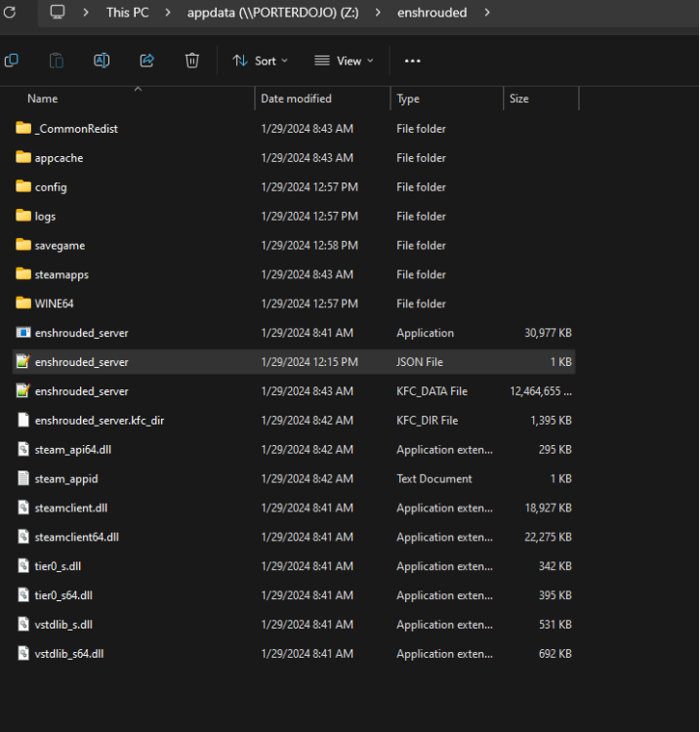
Task: Select the _CommonRedist folder icon
Action: (23, 128)
